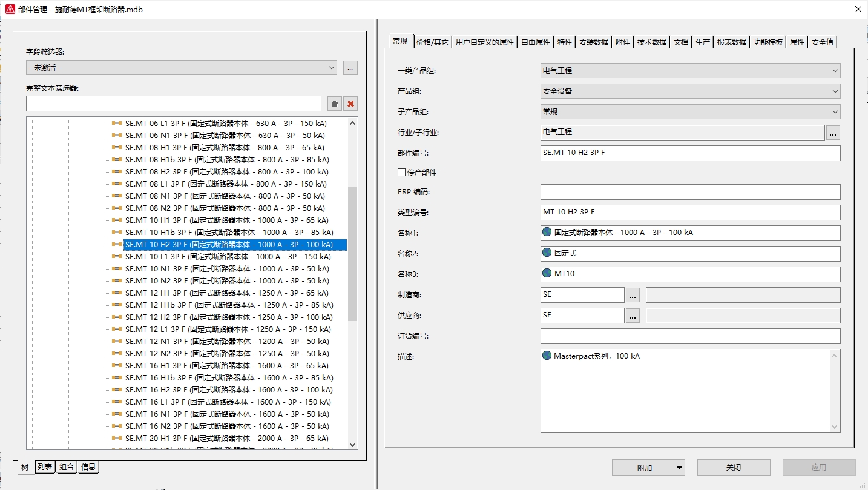
Task: Click globe icon in 名称1 field
Action: point(547,233)
